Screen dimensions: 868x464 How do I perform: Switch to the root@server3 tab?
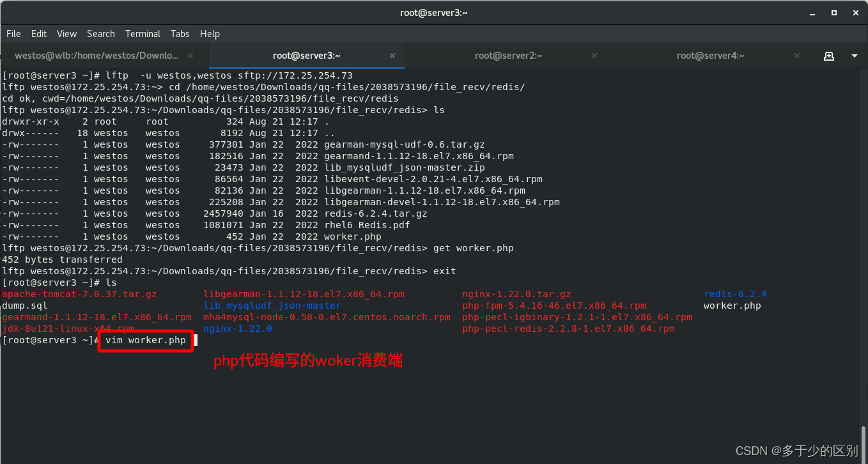307,56
